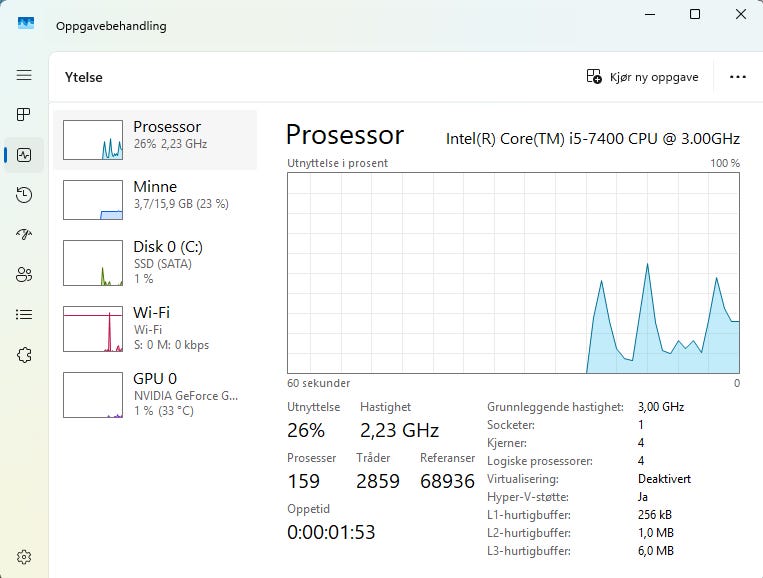Click the '3,7/15,9 GB (23 %)' memory text
The image size is (763, 578).
[x=181, y=204]
